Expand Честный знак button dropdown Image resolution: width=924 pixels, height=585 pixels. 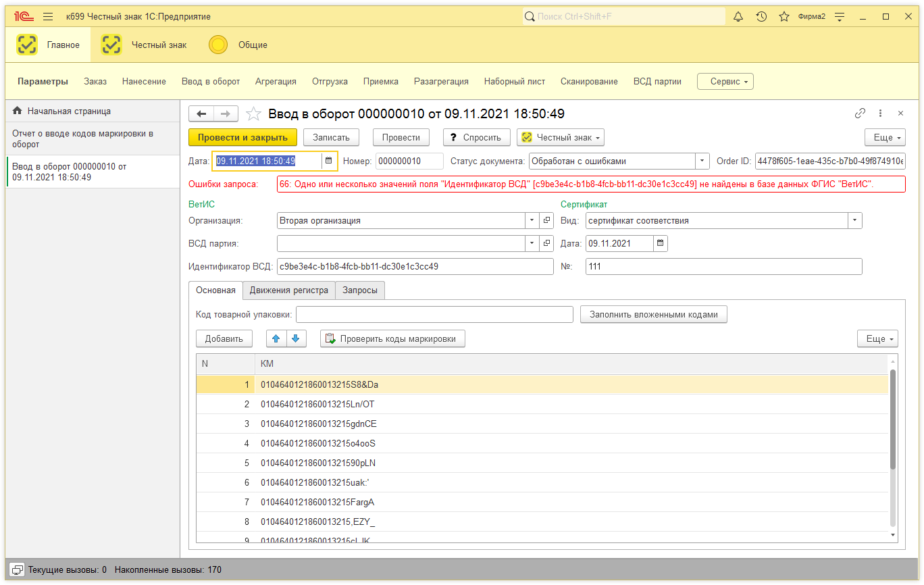pyautogui.click(x=561, y=137)
